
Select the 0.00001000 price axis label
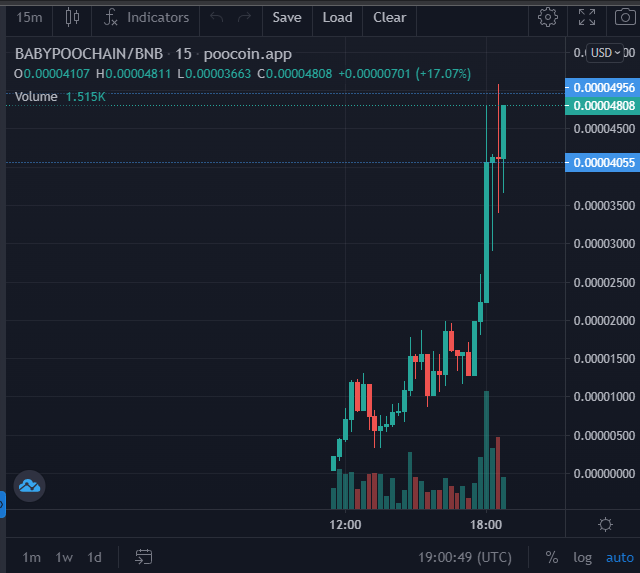pos(604,397)
